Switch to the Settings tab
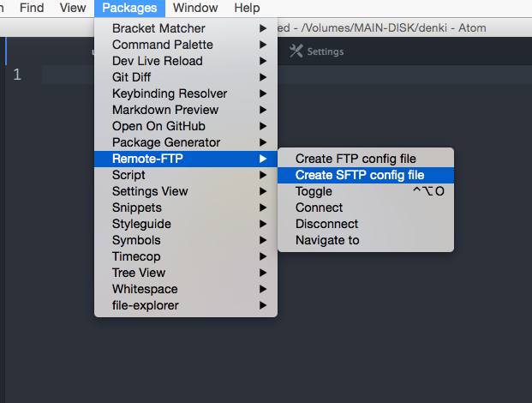This screenshot has width=532, height=403. (317, 51)
